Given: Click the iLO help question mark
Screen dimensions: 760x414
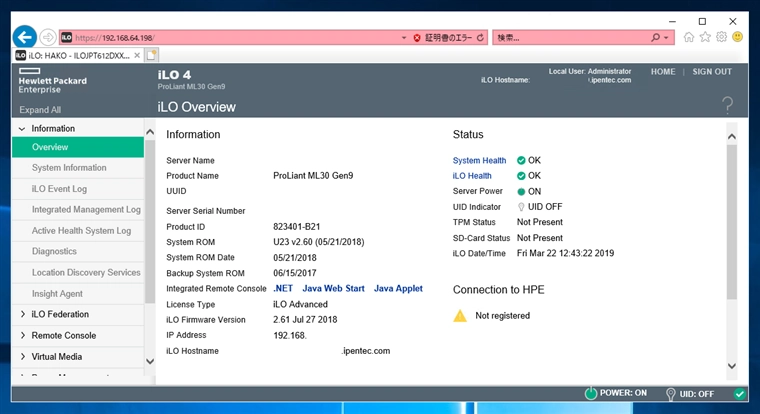Looking at the screenshot, I should 728,105.
